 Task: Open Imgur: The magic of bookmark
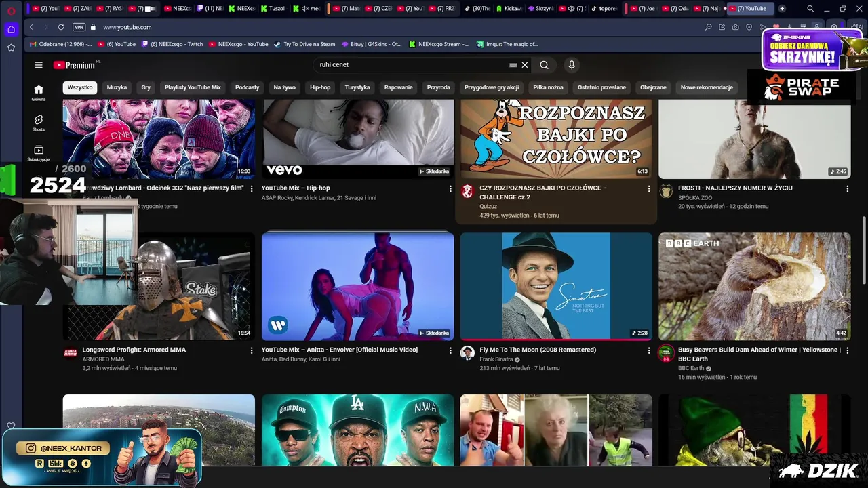507,44
